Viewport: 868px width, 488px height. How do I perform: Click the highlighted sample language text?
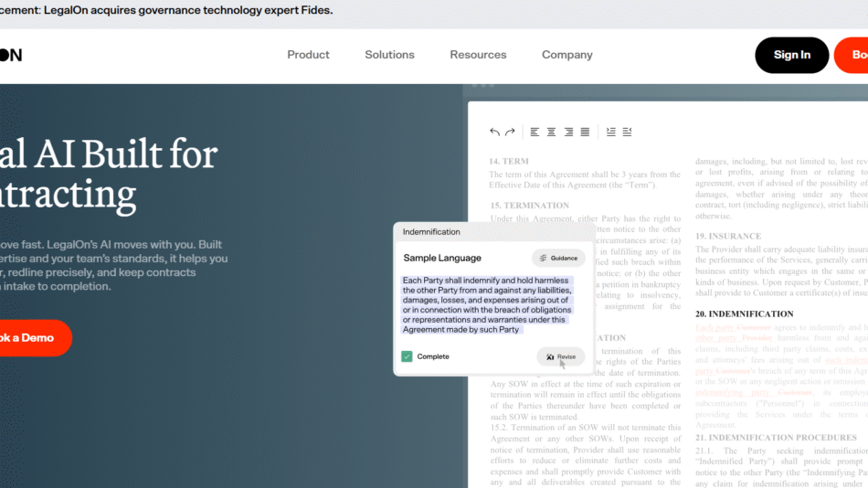coord(486,305)
